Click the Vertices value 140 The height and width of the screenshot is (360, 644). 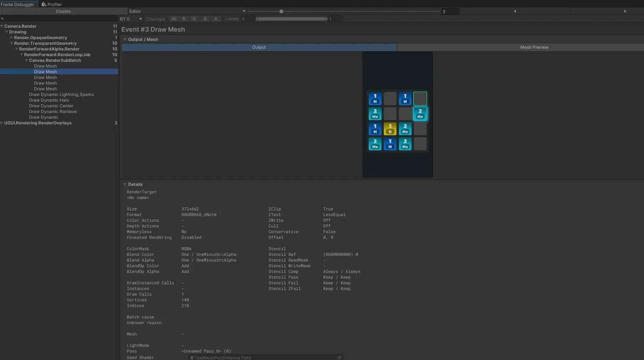(185, 300)
